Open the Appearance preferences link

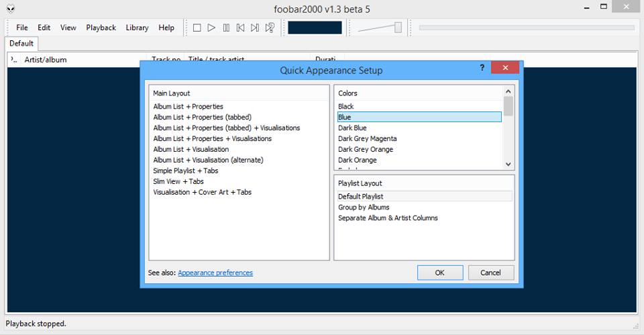pos(215,273)
